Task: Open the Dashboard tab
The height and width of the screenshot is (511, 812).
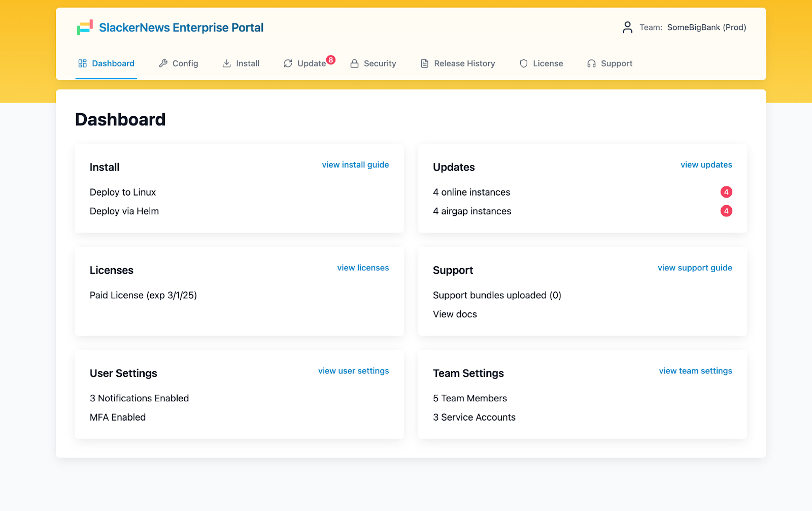Action: [106, 63]
